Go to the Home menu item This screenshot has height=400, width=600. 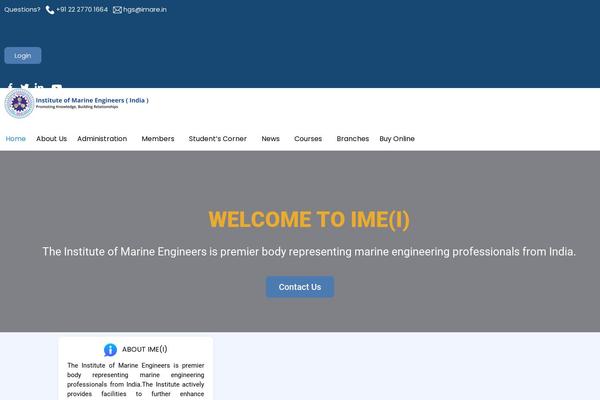[16, 139]
